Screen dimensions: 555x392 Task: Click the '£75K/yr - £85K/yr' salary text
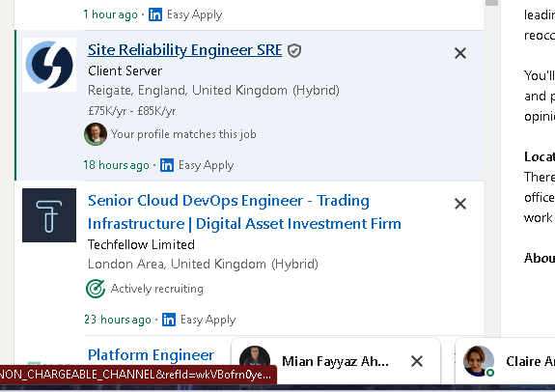pos(132,111)
